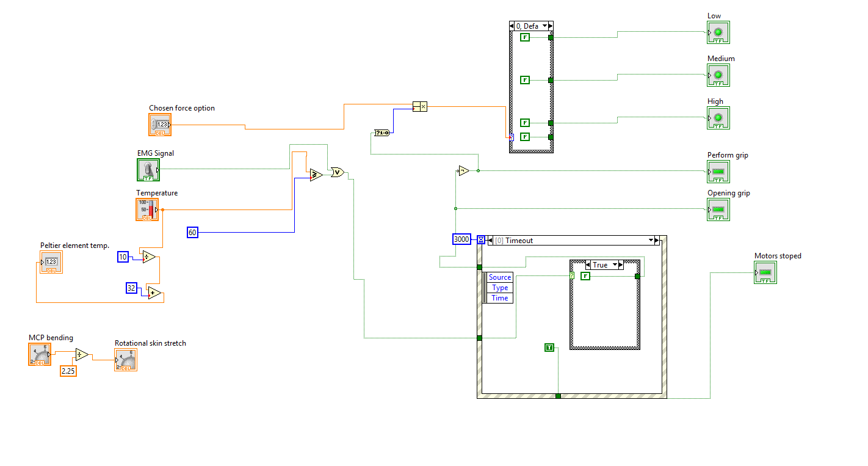Toggle the False constant wired to Medium
The width and height of the screenshot is (868, 466).
(x=525, y=80)
